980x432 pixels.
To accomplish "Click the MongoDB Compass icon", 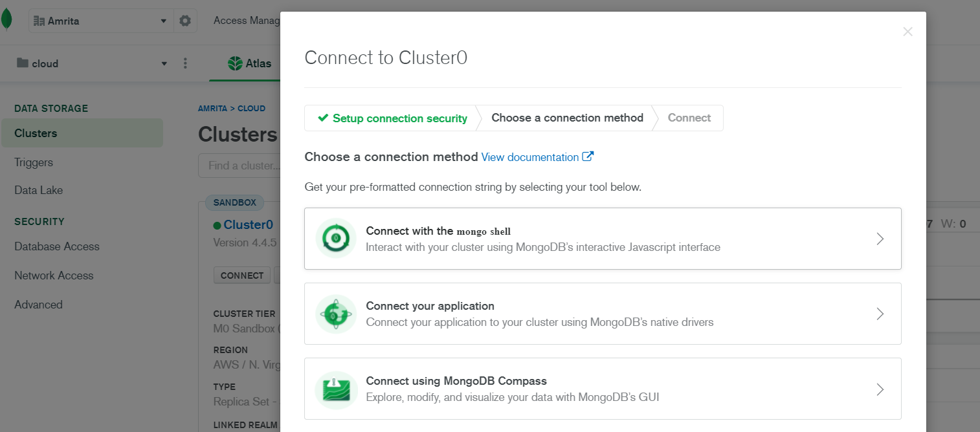I will pos(336,389).
